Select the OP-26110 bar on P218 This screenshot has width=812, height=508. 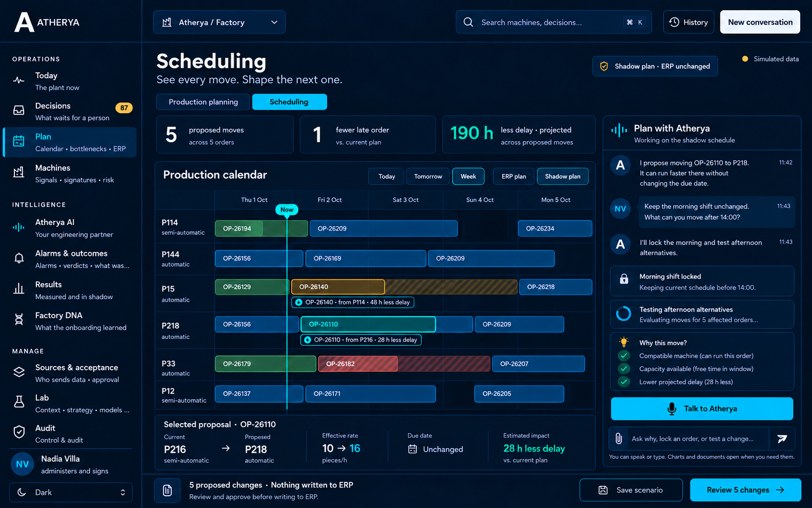coord(368,324)
